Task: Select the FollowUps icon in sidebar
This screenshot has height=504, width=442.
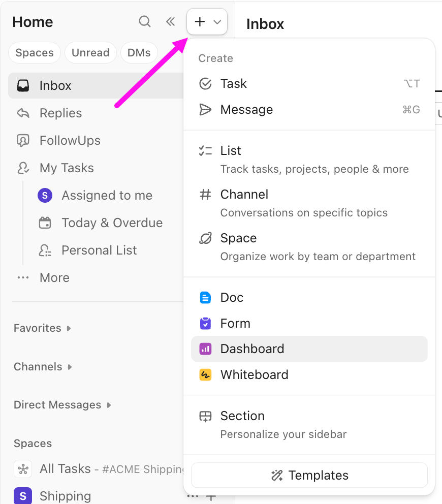Action: (23, 140)
